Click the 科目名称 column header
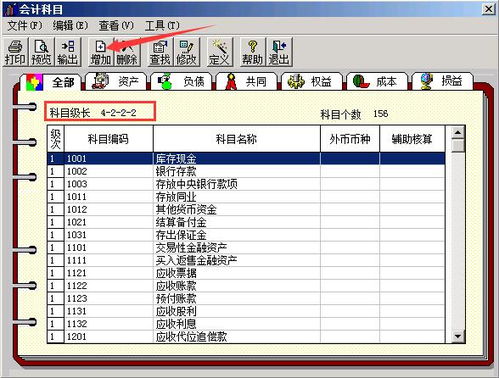The width and height of the screenshot is (499, 378). pyautogui.click(x=236, y=139)
